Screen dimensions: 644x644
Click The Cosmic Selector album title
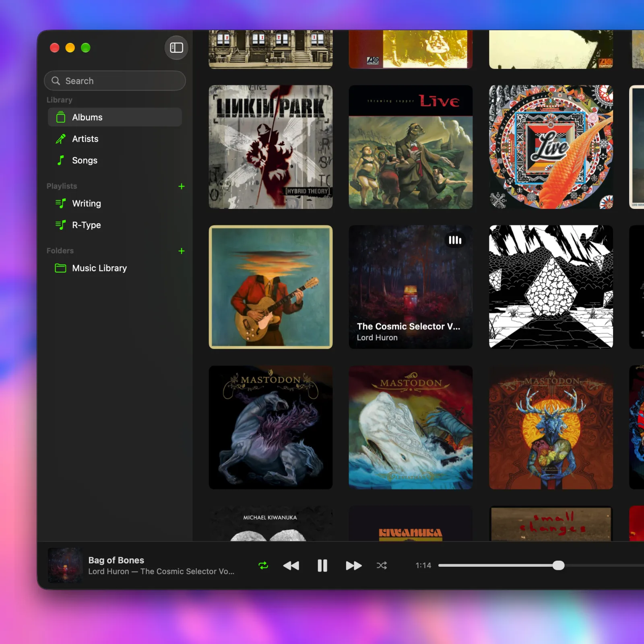[408, 326]
